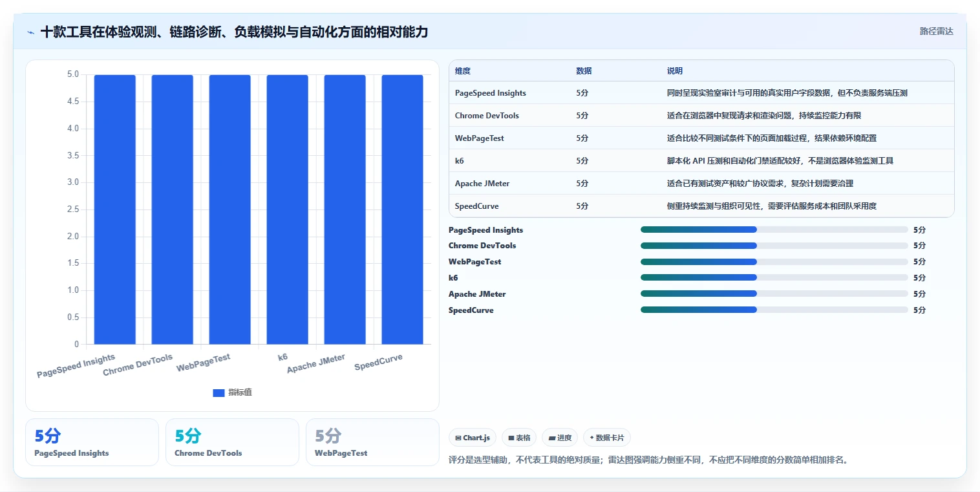
Task: Select the WebPageTest table row name
Action: 480,138
